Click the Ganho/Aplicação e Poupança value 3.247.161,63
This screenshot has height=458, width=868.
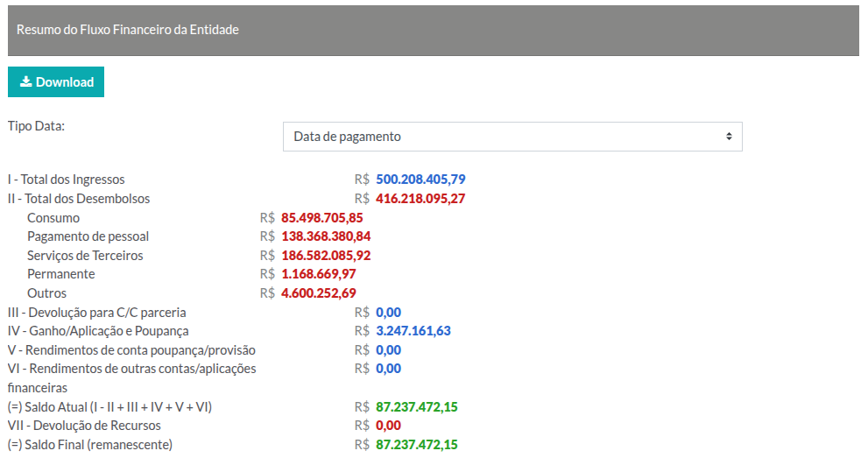coord(413,331)
